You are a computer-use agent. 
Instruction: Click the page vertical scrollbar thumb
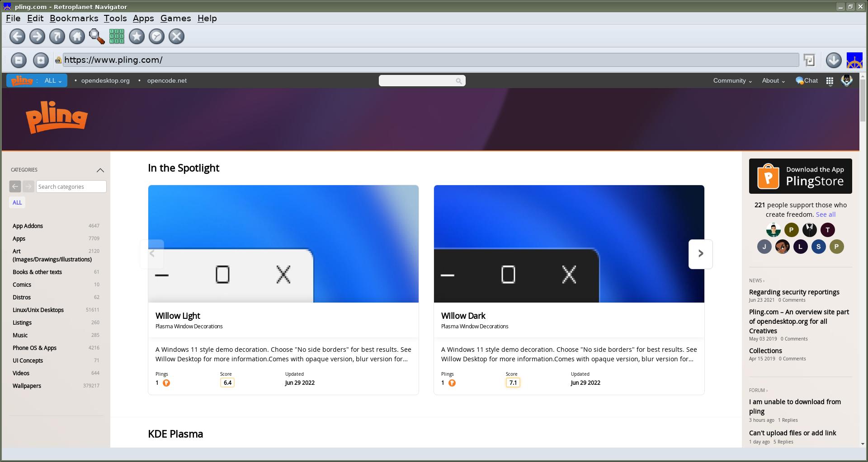(x=863, y=100)
